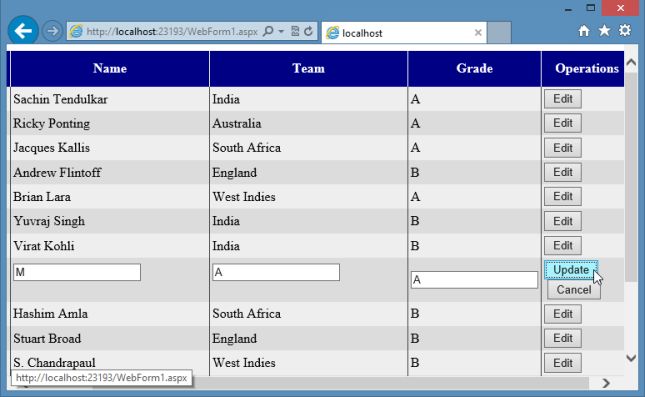The image size is (645, 397).
Task: Click Edit for Stuart Broad
Action: pyautogui.click(x=563, y=338)
